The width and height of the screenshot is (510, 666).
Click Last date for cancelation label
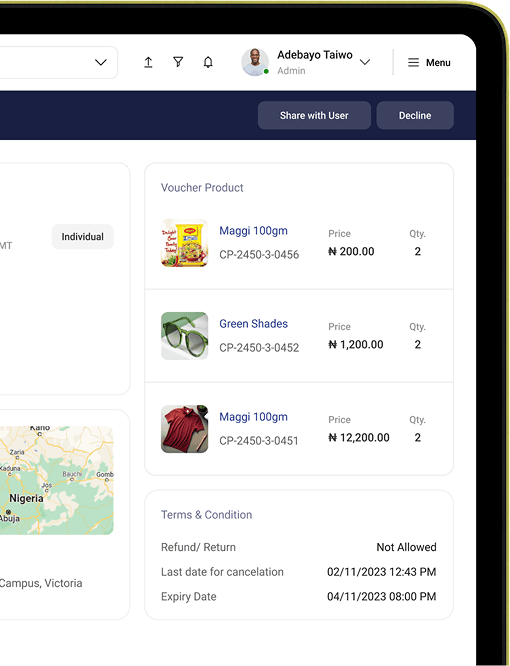[x=222, y=572]
